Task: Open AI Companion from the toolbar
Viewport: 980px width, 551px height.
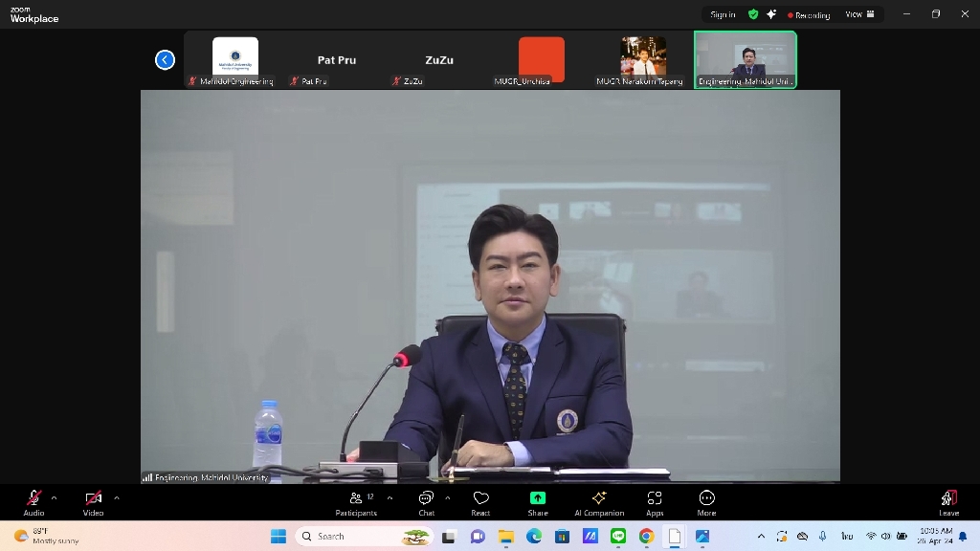Action: (x=599, y=502)
